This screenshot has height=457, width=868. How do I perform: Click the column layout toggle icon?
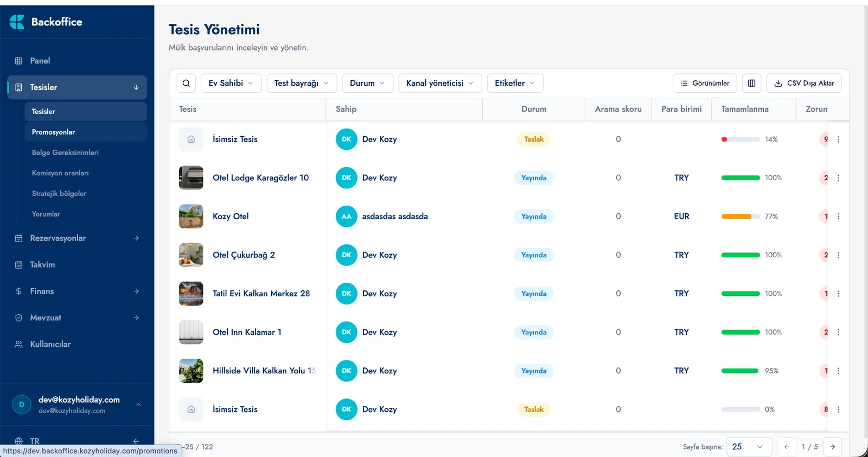click(751, 83)
